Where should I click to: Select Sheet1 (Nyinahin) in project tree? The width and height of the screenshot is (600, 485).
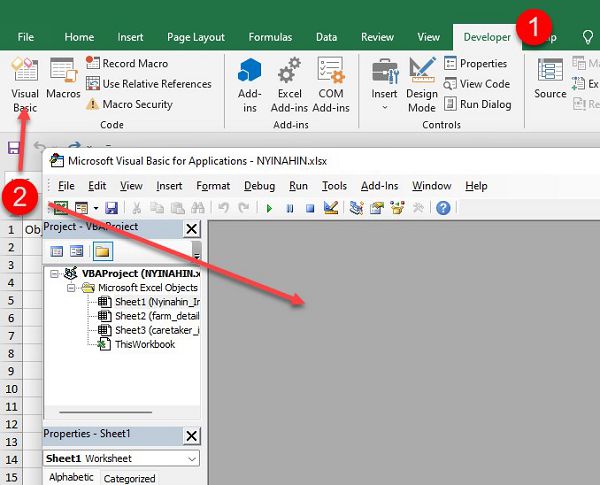[148, 302]
